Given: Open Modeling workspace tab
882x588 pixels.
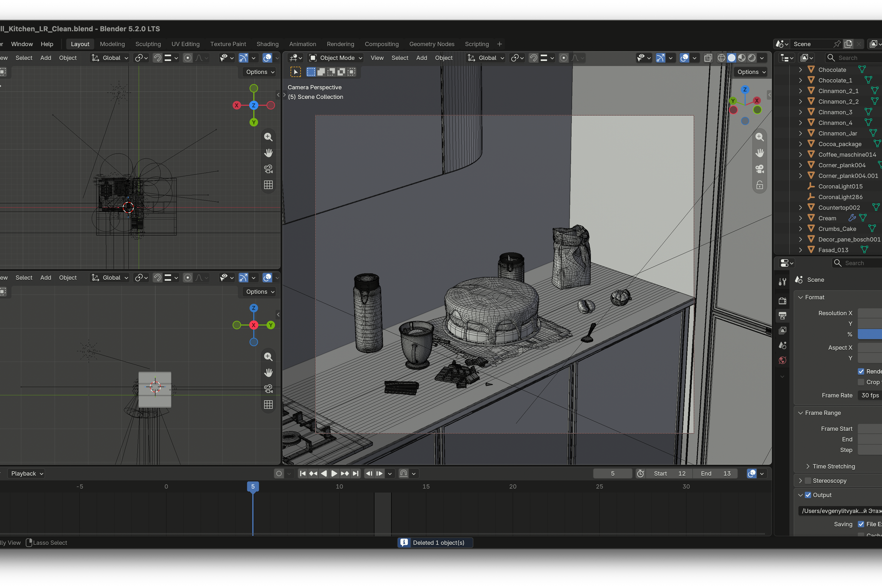Looking at the screenshot, I should 112,44.
